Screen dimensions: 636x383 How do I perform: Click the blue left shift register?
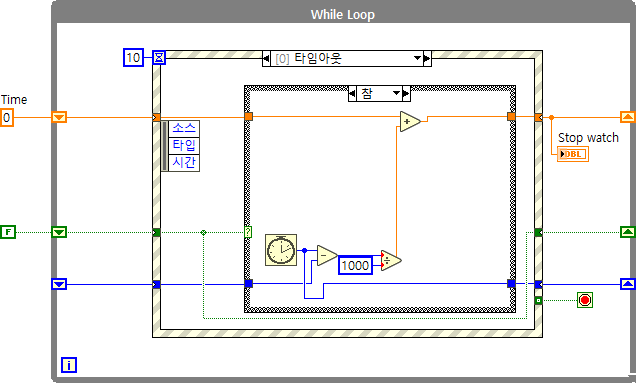click(59, 284)
